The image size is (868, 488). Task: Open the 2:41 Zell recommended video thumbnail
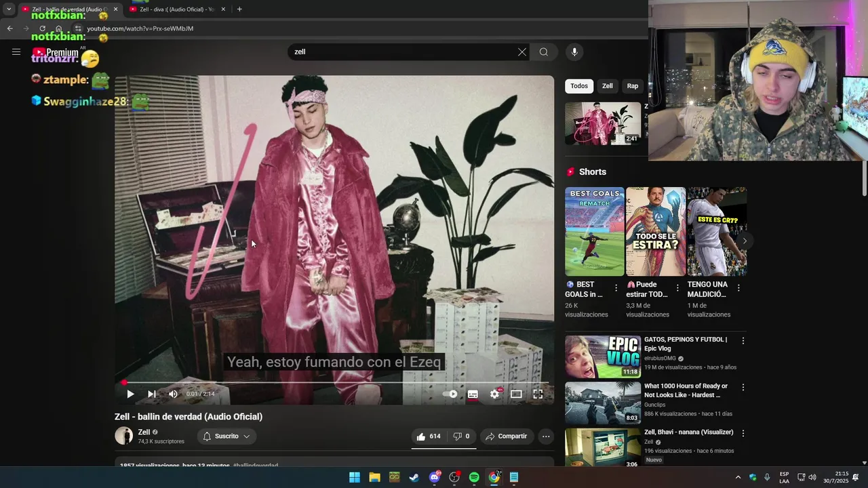point(603,123)
